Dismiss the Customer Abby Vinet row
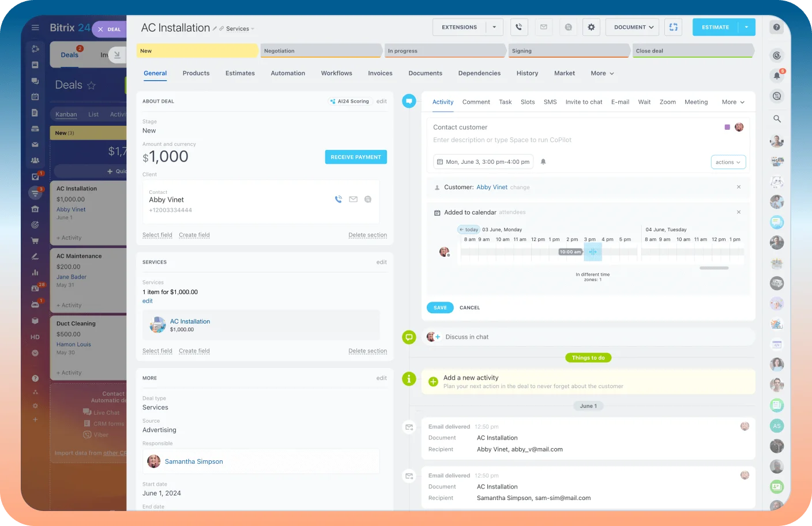Image resolution: width=812 pixels, height=526 pixels. coord(739,187)
